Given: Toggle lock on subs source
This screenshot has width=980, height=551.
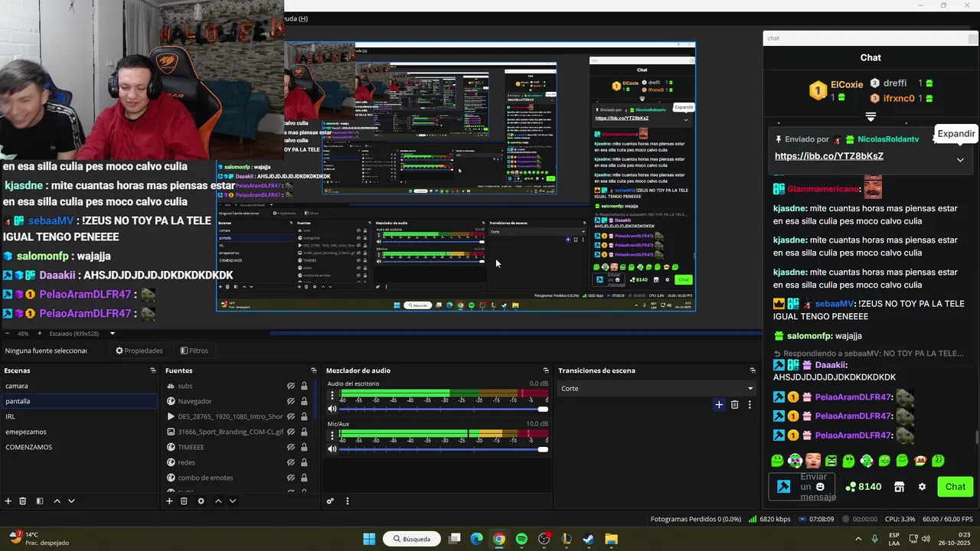Looking at the screenshot, I should [304, 386].
